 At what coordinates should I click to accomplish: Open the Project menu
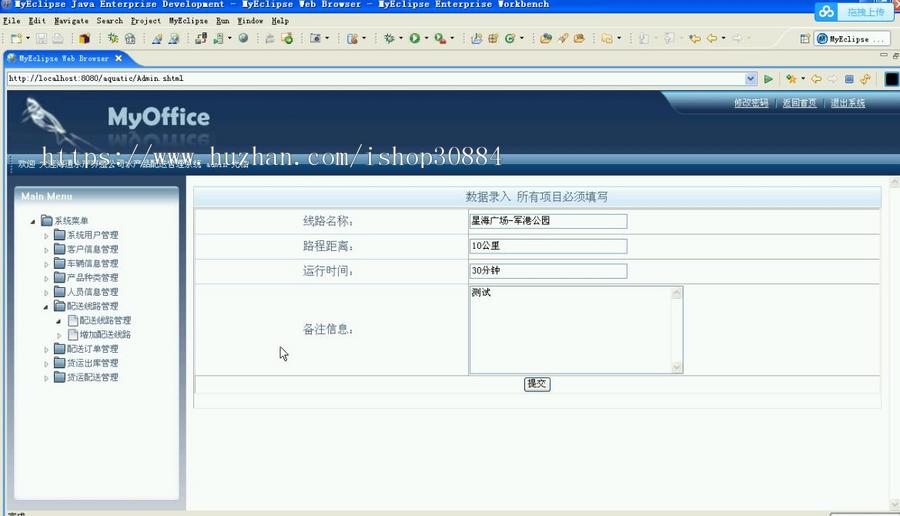tap(146, 21)
